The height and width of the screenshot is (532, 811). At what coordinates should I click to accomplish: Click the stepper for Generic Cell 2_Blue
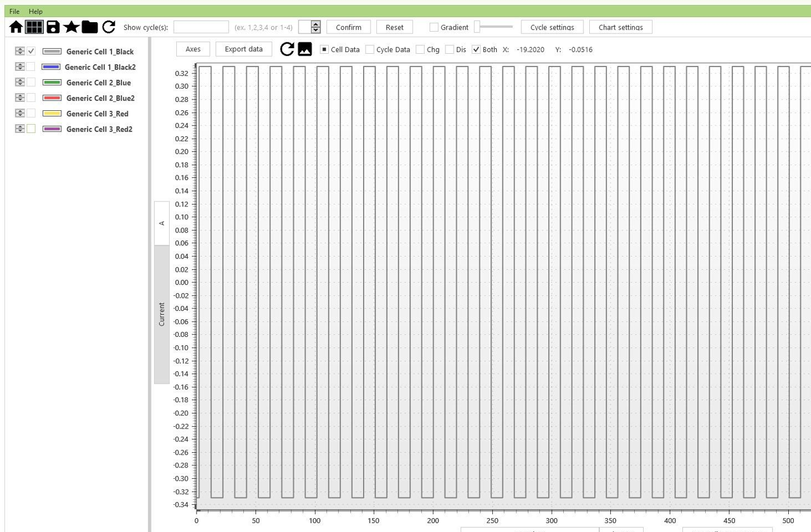[20, 82]
